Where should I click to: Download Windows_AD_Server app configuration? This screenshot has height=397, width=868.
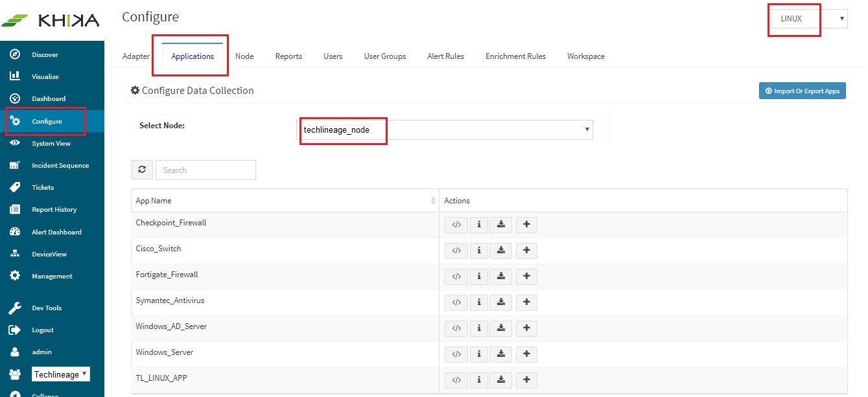(x=501, y=328)
